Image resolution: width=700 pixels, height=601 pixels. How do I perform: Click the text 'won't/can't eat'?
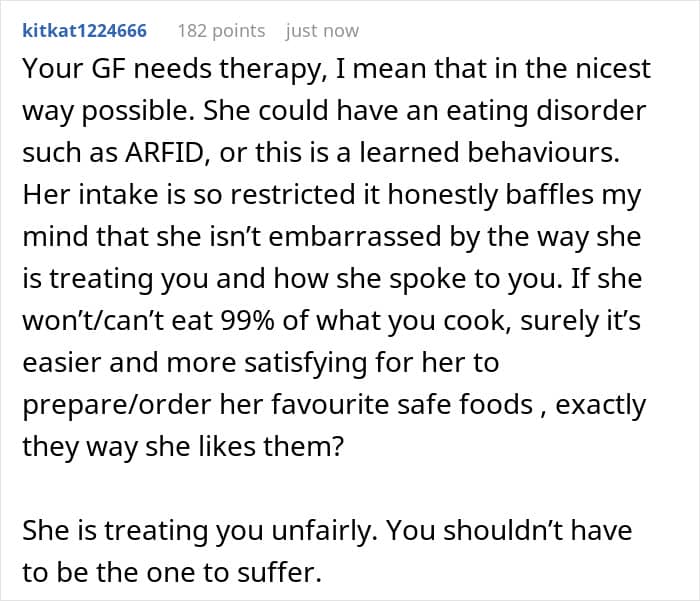pyautogui.click(x=117, y=320)
